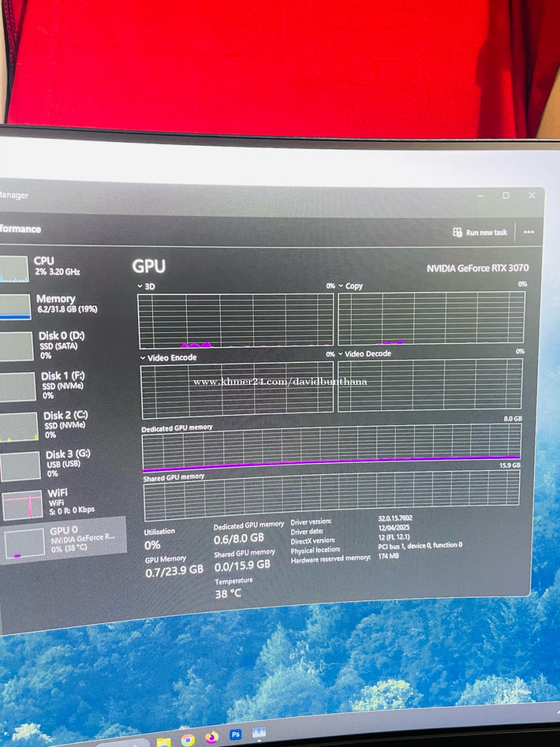Open Photoshop from the taskbar

click(236, 735)
